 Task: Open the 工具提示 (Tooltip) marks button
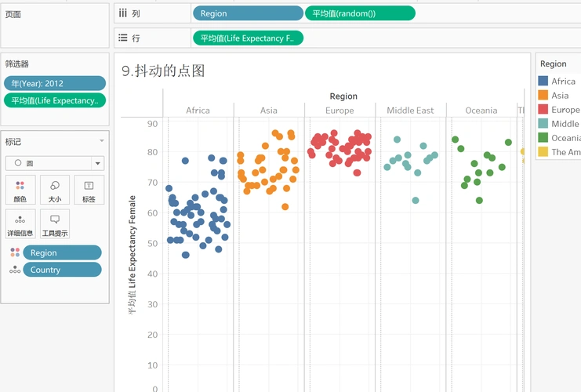click(x=55, y=223)
